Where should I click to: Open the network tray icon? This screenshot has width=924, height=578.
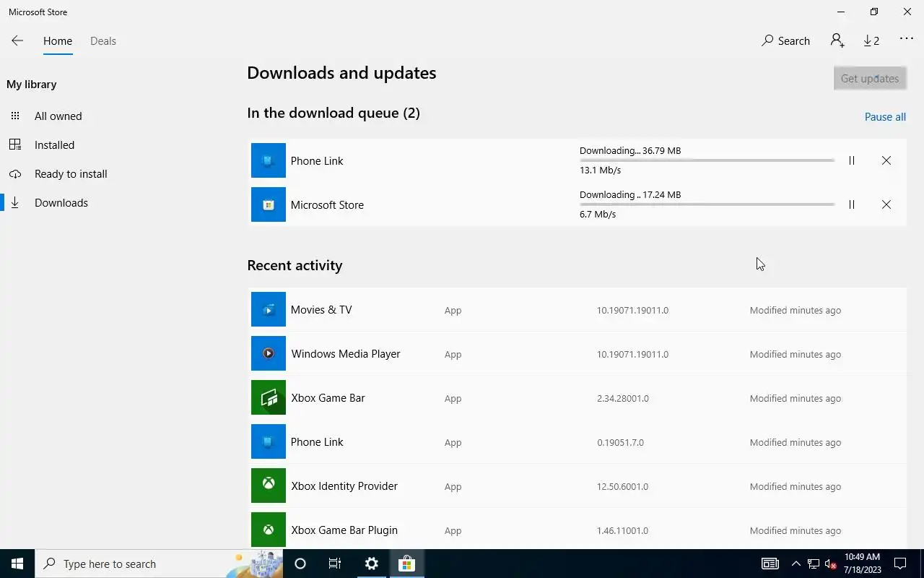point(814,564)
